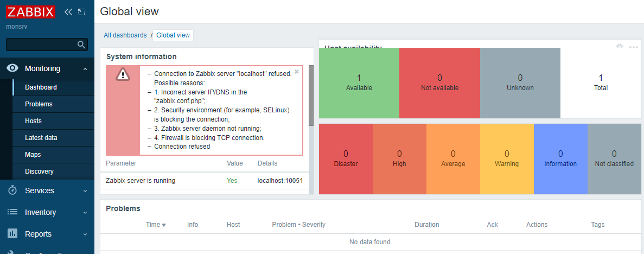Expand the Reports menu chevron
The height and width of the screenshot is (254, 644).
[85, 234]
